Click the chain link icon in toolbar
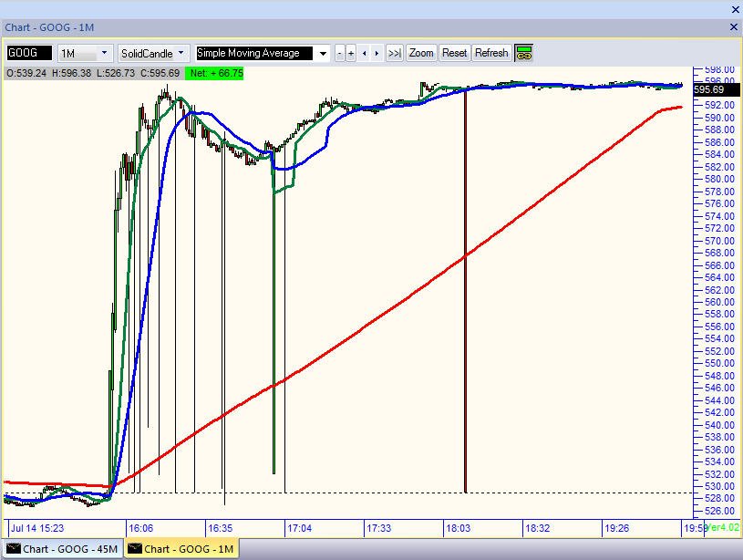Image resolution: width=743 pixels, height=560 pixels. (524, 53)
